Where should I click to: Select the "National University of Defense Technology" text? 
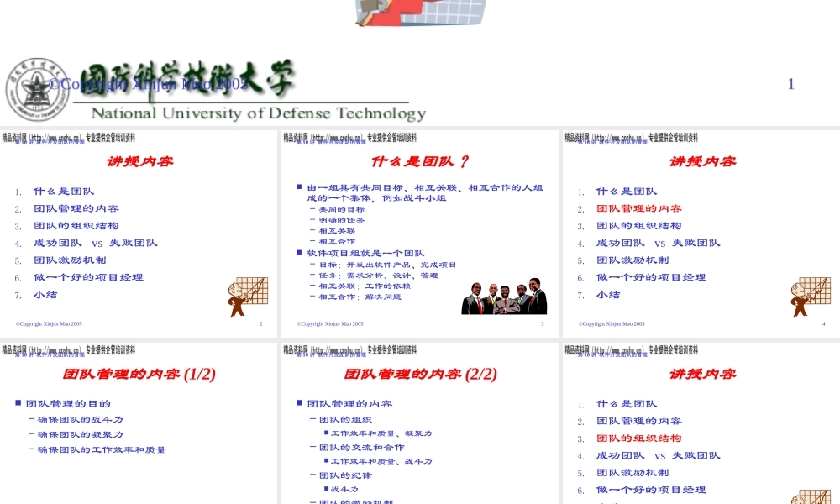[258, 113]
